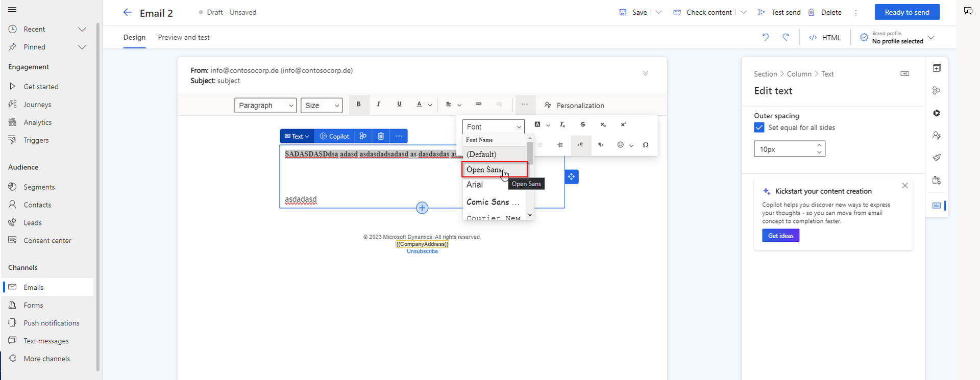Screen dimensions: 980x380
Task: Open the theme paintbrush icon in right rail
Action: pos(937,158)
